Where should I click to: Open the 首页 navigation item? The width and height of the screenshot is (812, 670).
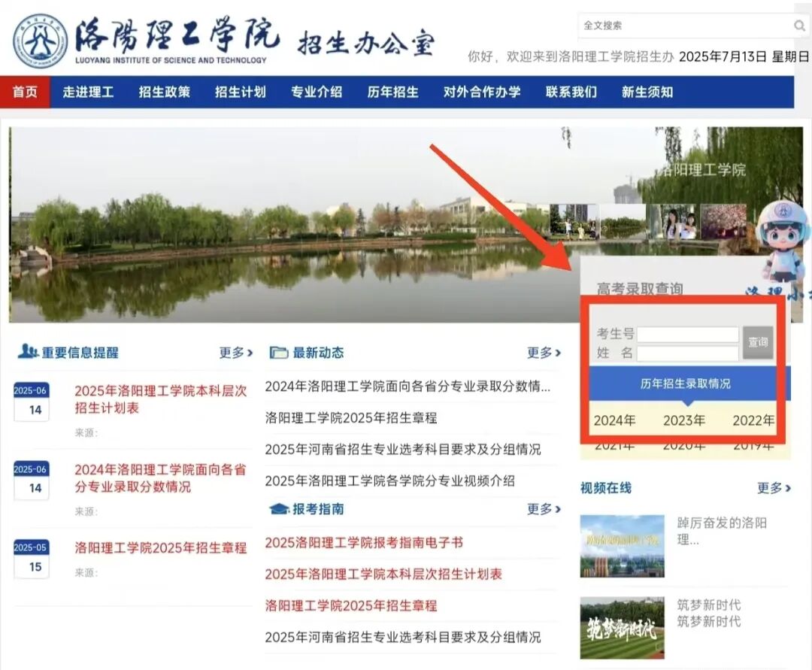point(24,92)
